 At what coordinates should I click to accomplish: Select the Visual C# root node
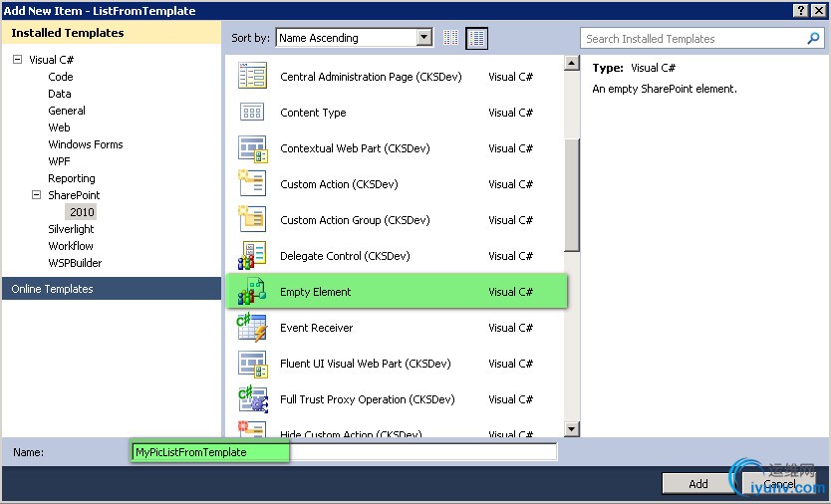[x=51, y=60]
